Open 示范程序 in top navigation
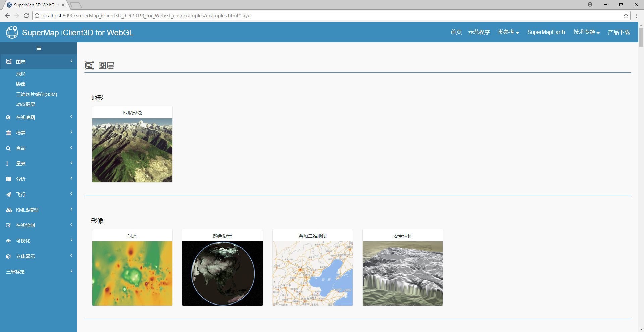The width and height of the screenshot is (644, 332). pyautogui.click(x=479, y=32)
